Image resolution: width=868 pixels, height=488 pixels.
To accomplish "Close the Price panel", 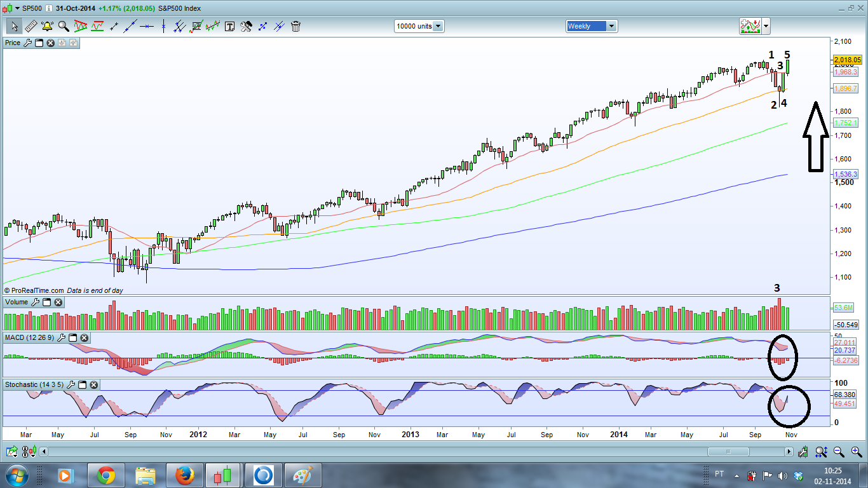I will click(50, 43).
